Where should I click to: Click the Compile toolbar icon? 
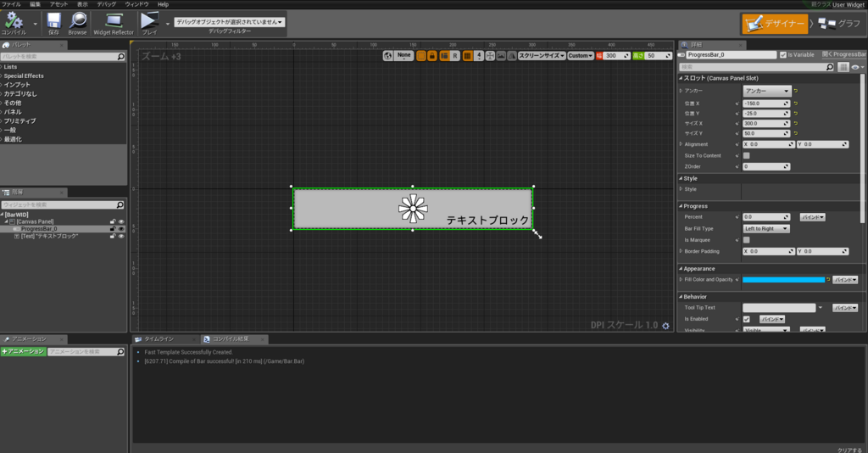coord(14,23)
